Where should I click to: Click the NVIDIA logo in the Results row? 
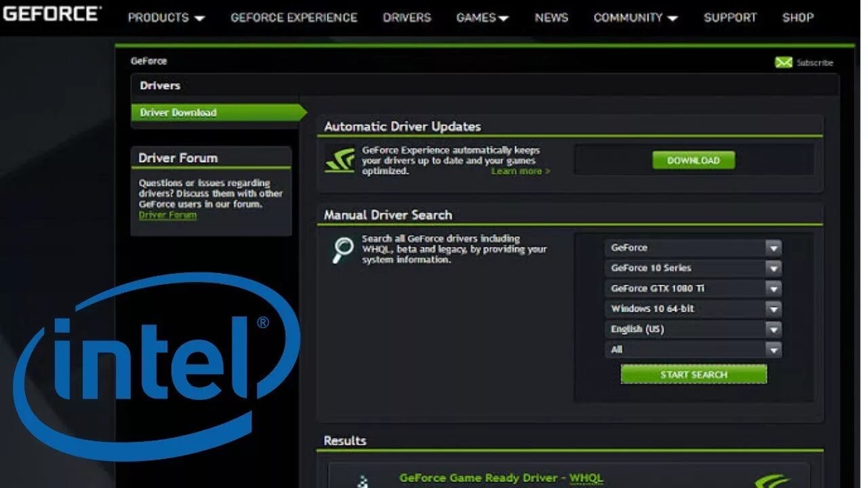coord(772,480)
